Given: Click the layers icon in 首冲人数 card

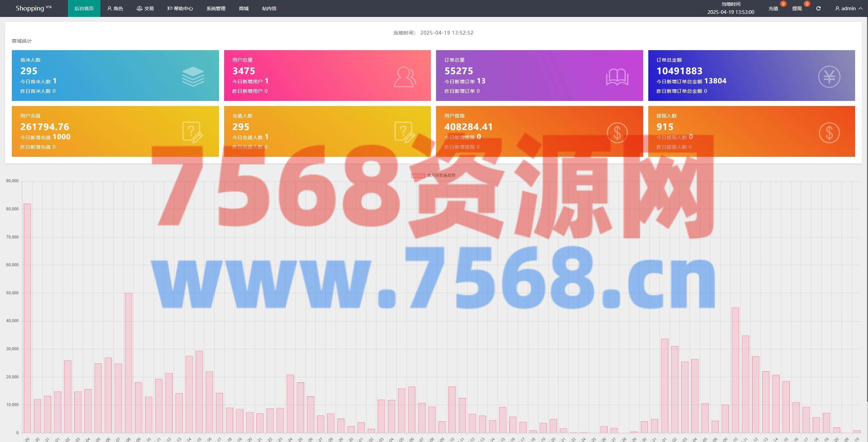Looking at the screenshot, I should click(193, 77).
